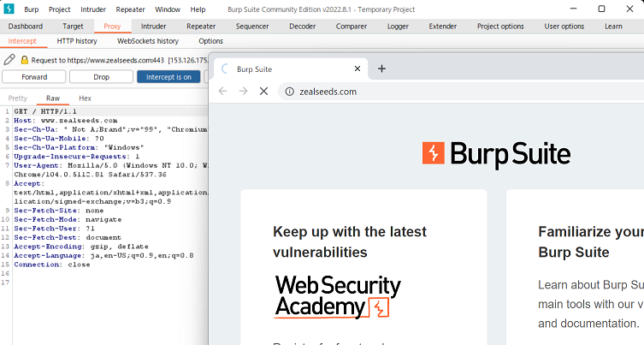Screen dimensions: 644x345
Task: Click the Sec-Fetch-Site: none line
Action: pos(59,211)
